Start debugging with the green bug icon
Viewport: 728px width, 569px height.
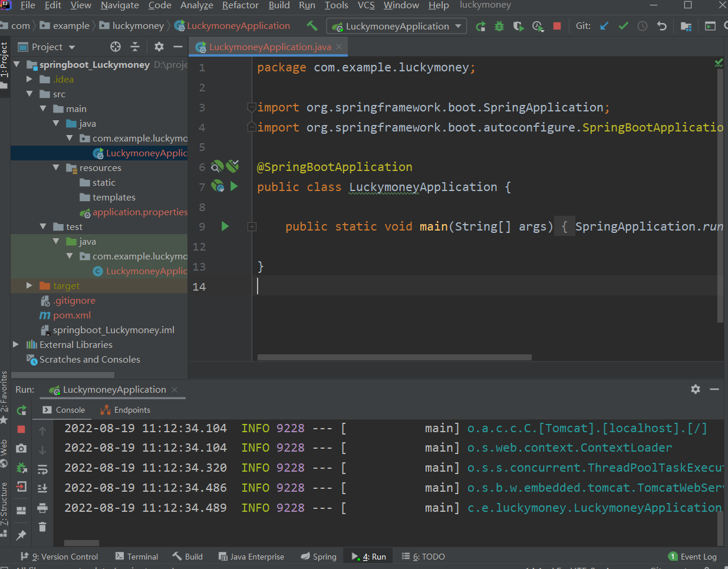tap(499, 26)
